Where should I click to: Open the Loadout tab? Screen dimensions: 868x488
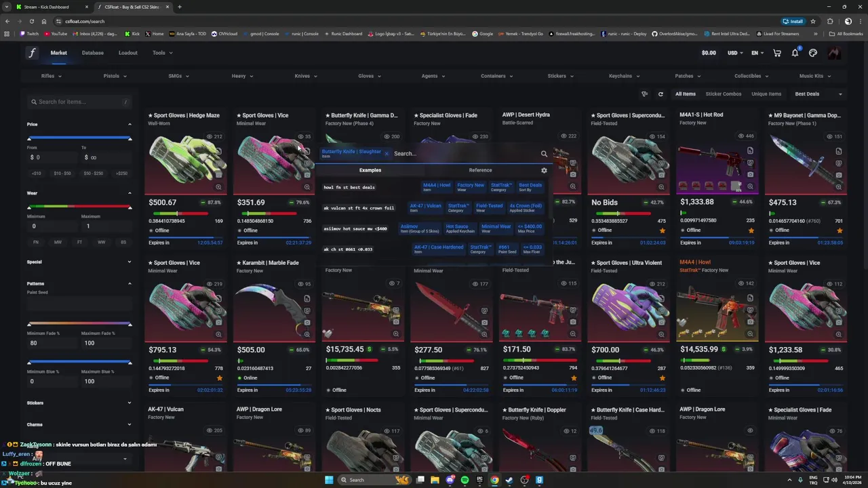point(128,53)
